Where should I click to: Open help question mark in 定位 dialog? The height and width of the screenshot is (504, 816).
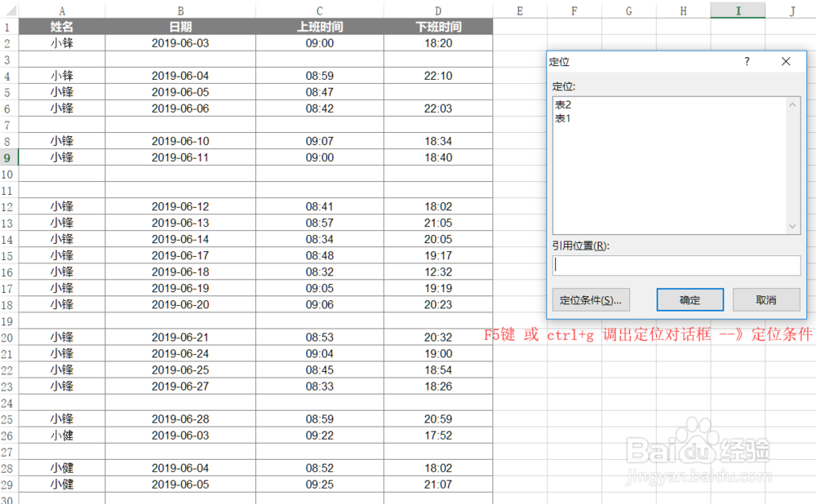pos(747,61)
